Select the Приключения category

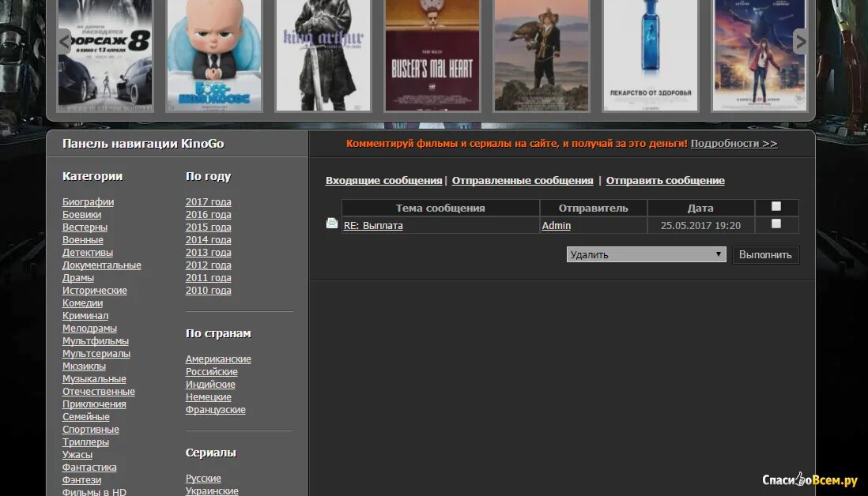(x=94, y=404)
